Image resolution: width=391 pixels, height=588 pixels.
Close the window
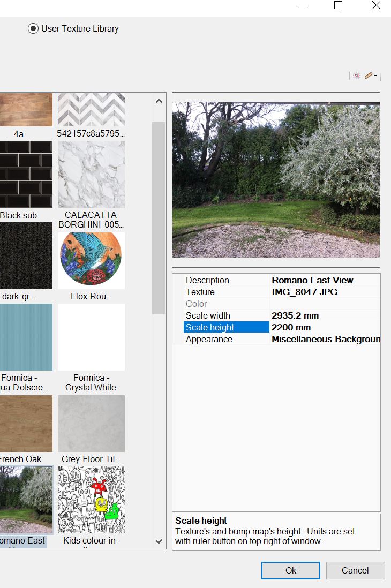pyautogui.click(x=376, y=5)
